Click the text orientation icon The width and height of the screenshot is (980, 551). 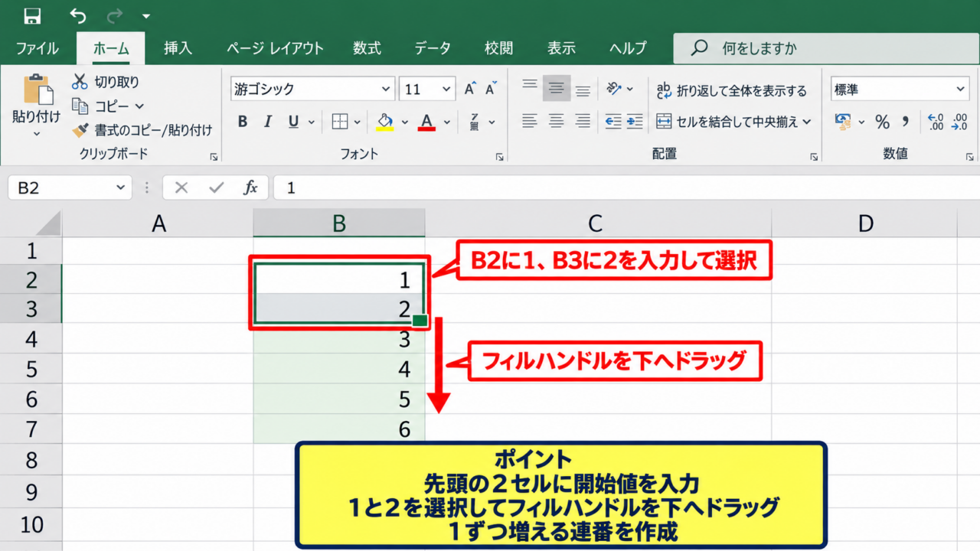click(x=614, y=88)
